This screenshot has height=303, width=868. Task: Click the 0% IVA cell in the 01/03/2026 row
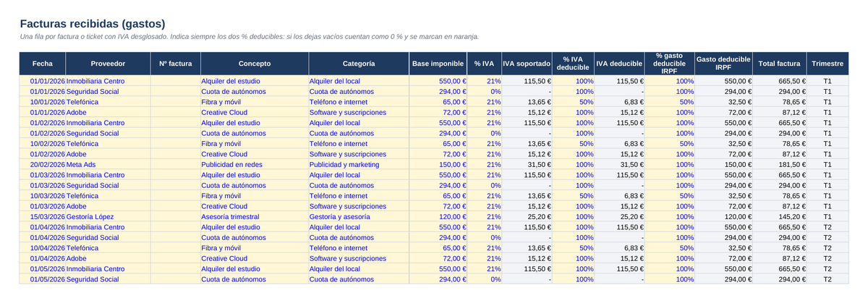click(x=485, y=185)
